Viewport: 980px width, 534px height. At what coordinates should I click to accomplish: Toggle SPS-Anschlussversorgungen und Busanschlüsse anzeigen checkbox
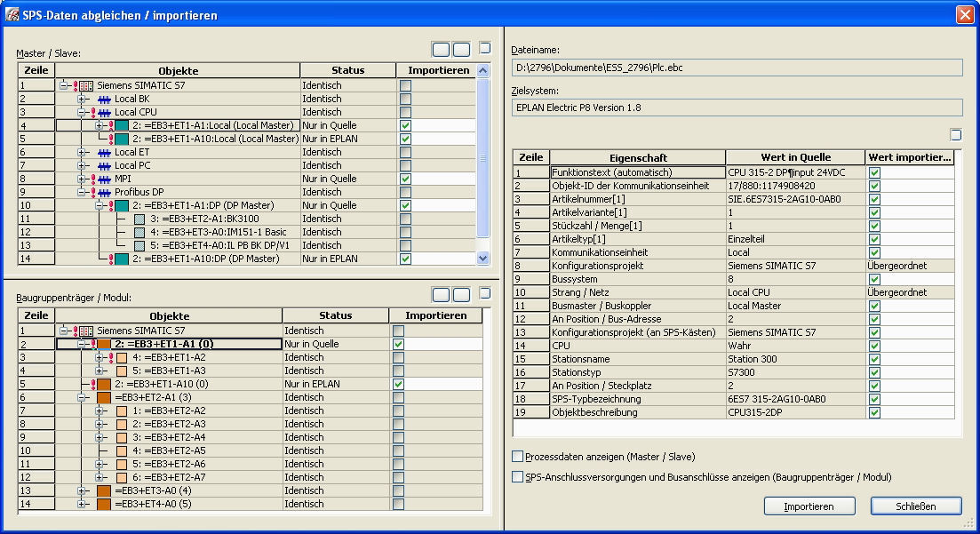pyautogui.click(x=518, y=477)
